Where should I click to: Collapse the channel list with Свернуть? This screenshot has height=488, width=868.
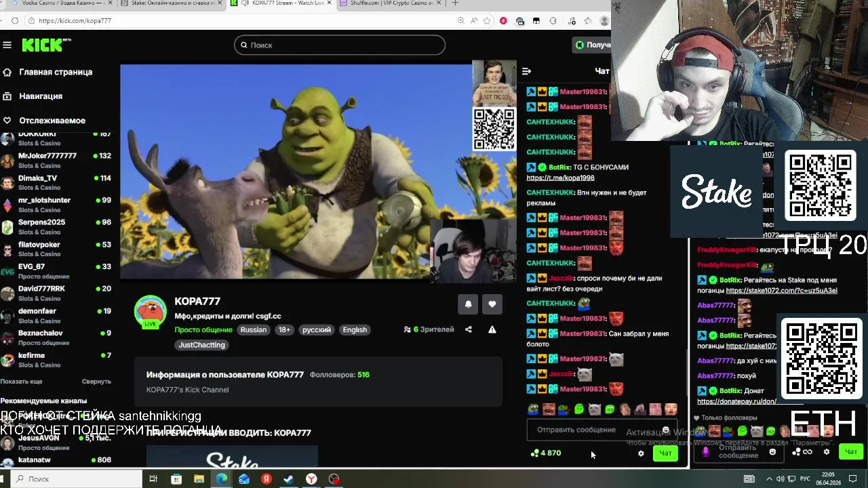[96, 381]
